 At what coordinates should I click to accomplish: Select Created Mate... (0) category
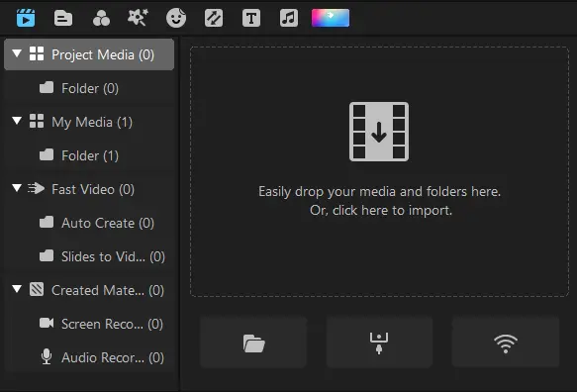[89, 290]
